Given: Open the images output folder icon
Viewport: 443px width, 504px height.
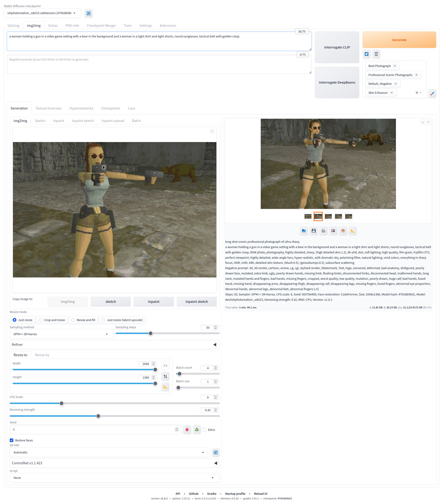Looking at the screenshot, I should pyautogui.click(x=304, y=231).
